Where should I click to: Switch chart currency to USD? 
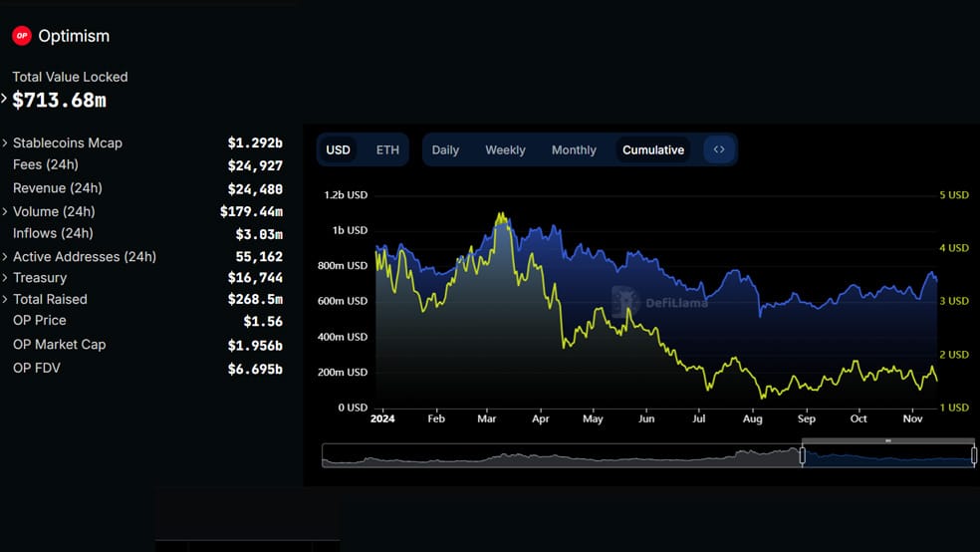click(339, 150)
